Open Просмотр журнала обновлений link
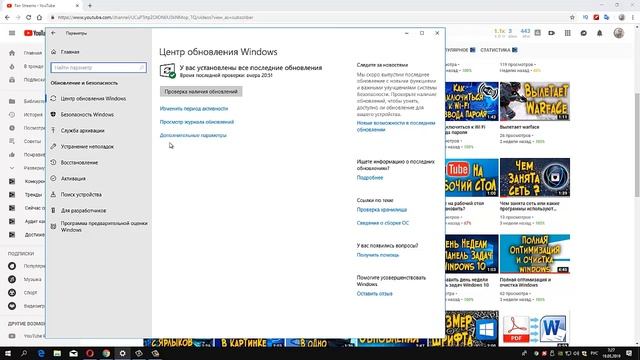Viewport: 640px width, 360px height. [197, 122]
